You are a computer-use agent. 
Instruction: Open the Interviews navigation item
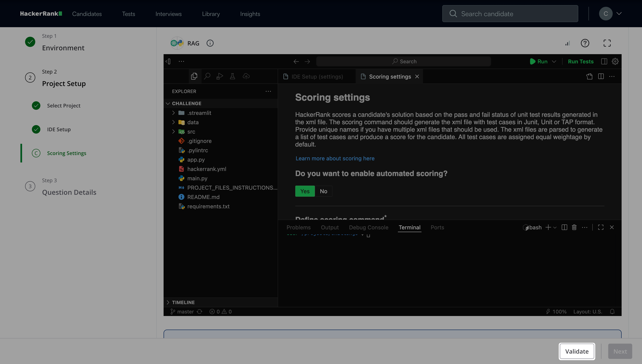[x=168, y=14]
